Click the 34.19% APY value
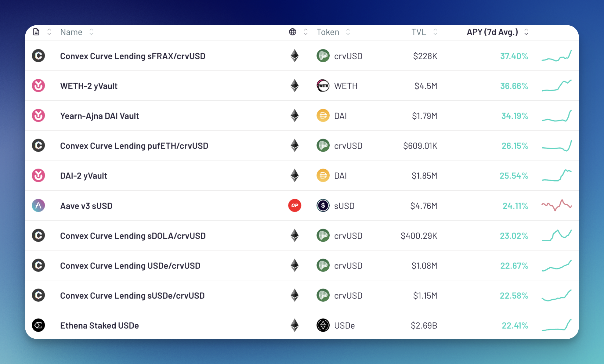The width and height of the screenshot is (604, 364). 515,116
